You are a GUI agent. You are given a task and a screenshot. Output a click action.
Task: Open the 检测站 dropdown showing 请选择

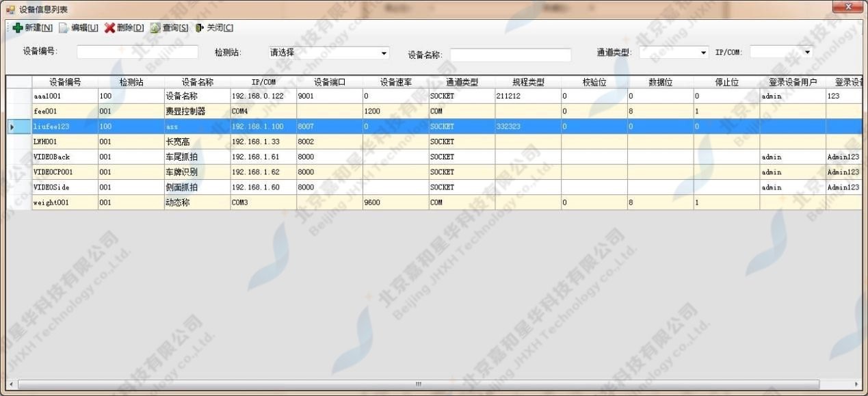(328, 53)
